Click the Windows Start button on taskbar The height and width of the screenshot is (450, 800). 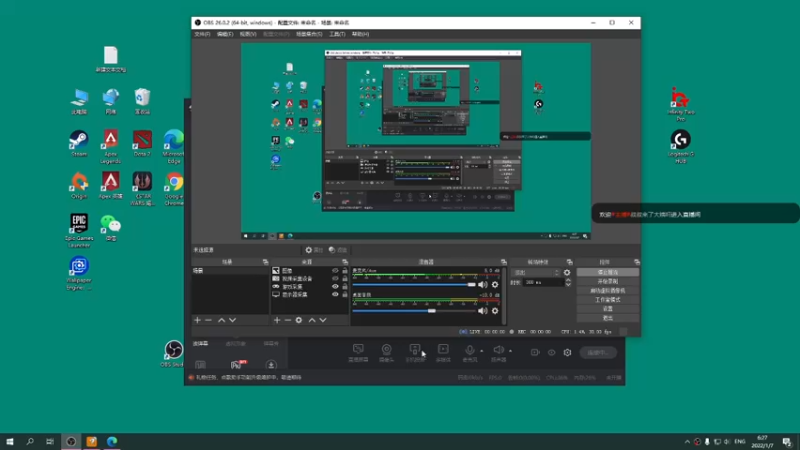coord(10,441)
